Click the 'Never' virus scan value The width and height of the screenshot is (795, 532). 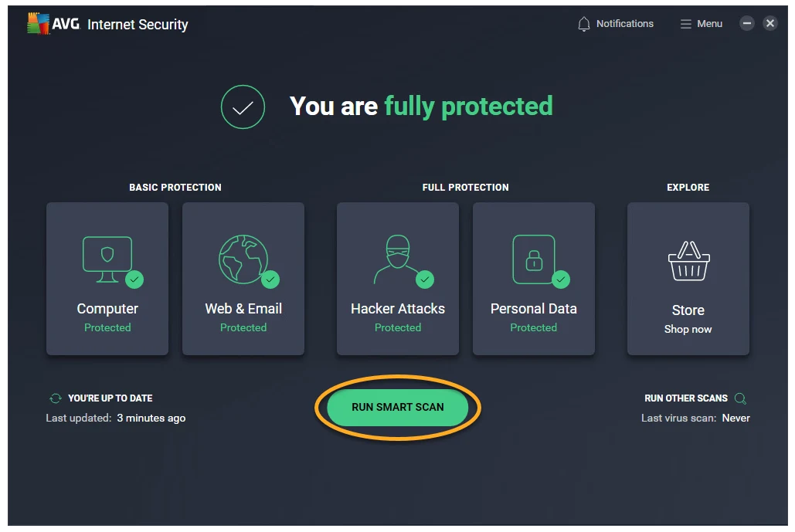click(x=736, y=418)
